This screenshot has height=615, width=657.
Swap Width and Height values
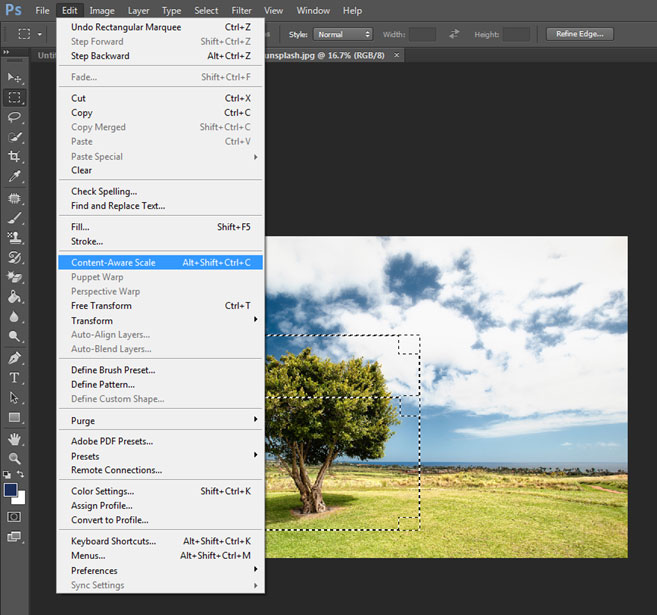tap(455, 34)
